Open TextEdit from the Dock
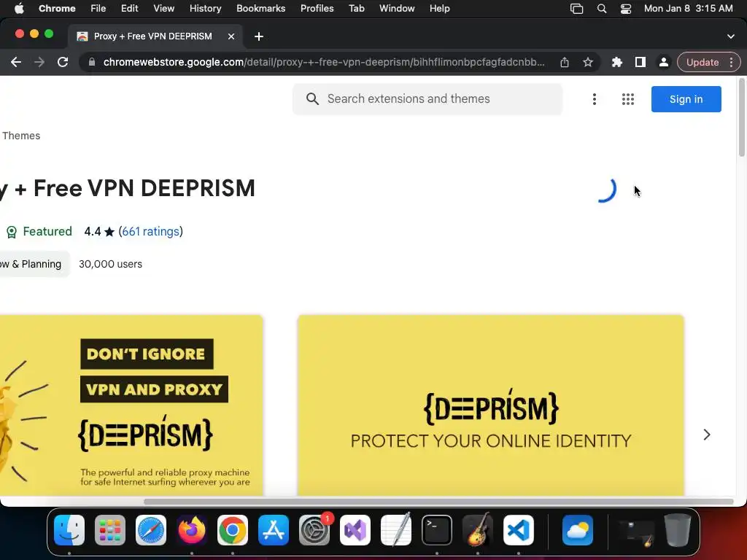The image size is (747, 560). pyautogui.click(x=396, y=530)
